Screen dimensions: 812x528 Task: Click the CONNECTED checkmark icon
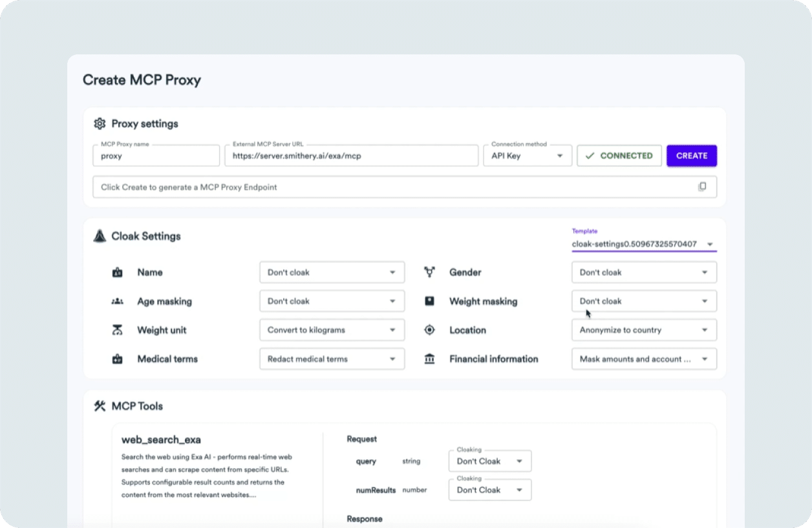(589, 156)
